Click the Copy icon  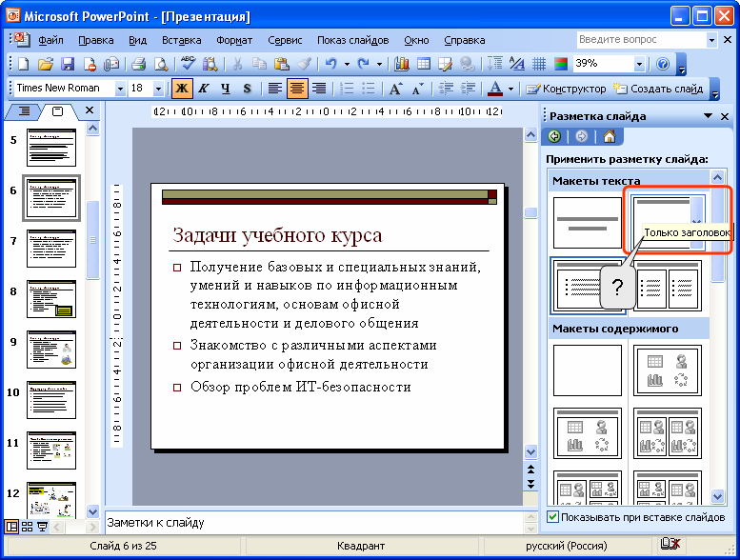[x=259, y=64]
